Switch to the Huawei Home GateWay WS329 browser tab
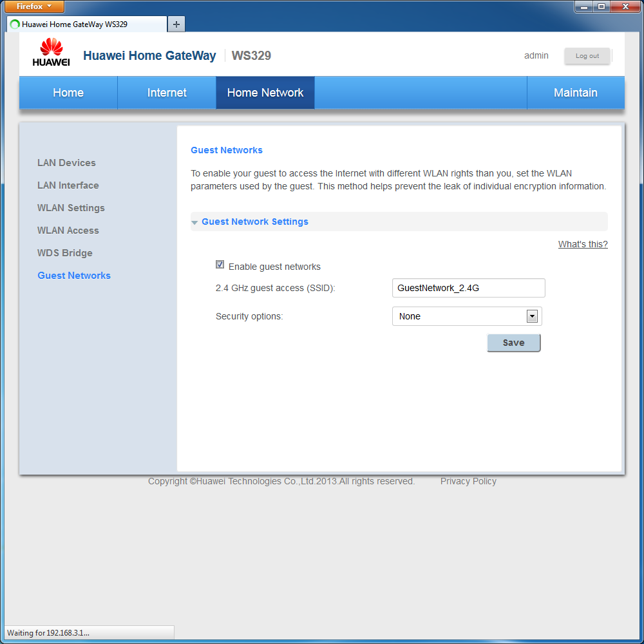 (87, 24)
